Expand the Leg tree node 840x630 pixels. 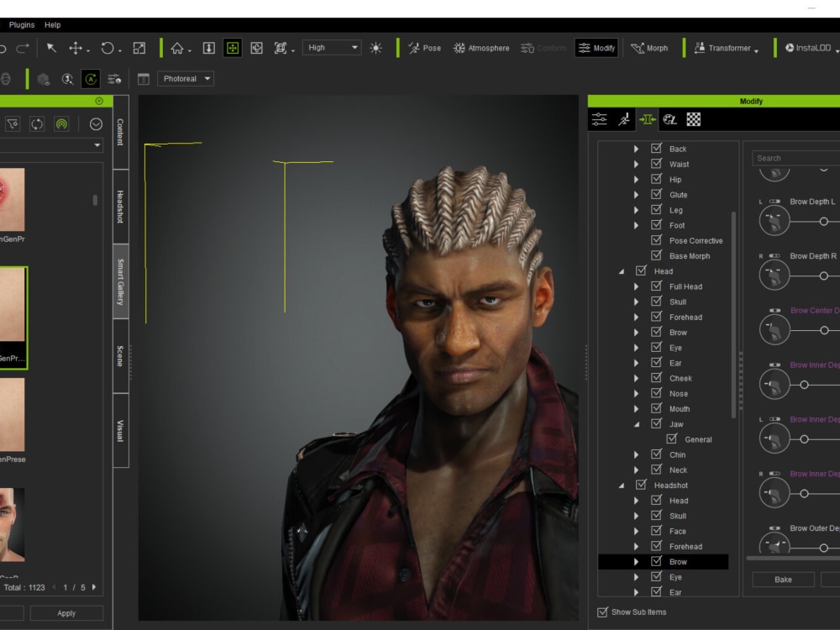636,210
